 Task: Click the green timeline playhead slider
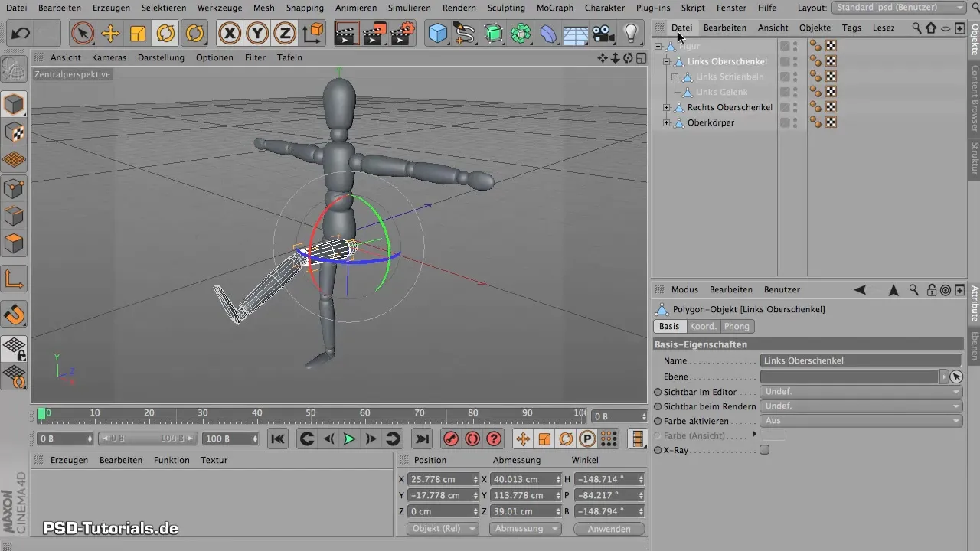coord(41,414)
